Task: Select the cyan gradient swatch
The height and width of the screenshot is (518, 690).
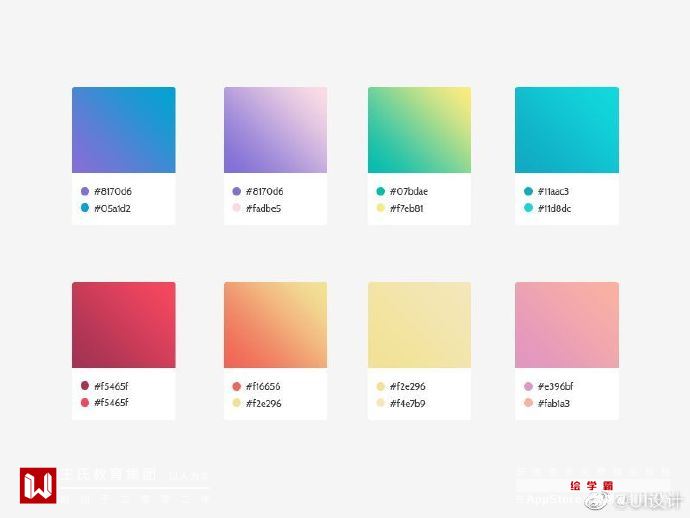Action: [x=567, y=130]
